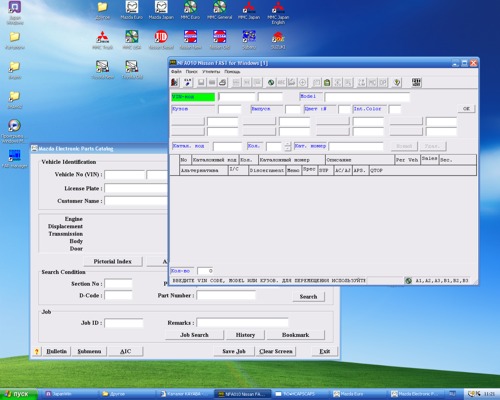The image size is (500, 400).
Task: Open the Файл menu in Nissan FAST
Action: click(x=176, y=72)
